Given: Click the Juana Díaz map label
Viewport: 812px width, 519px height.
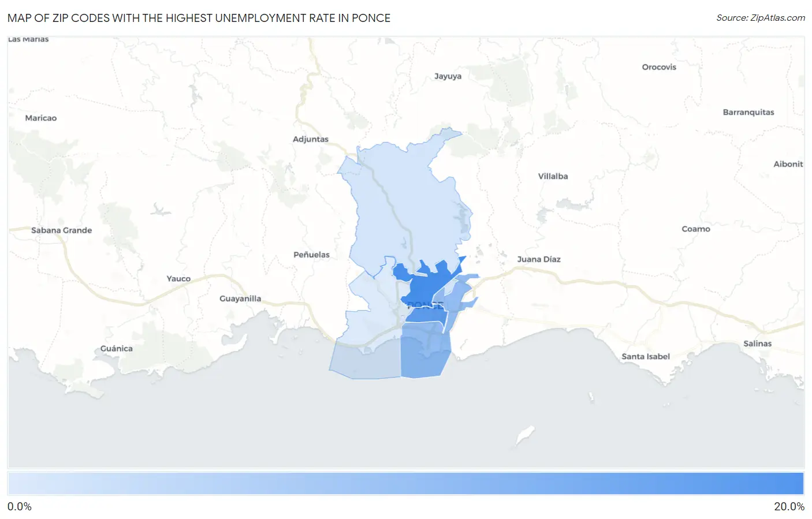Looking at the screenshot, I should pyautogui.click(x=539, y=259).
